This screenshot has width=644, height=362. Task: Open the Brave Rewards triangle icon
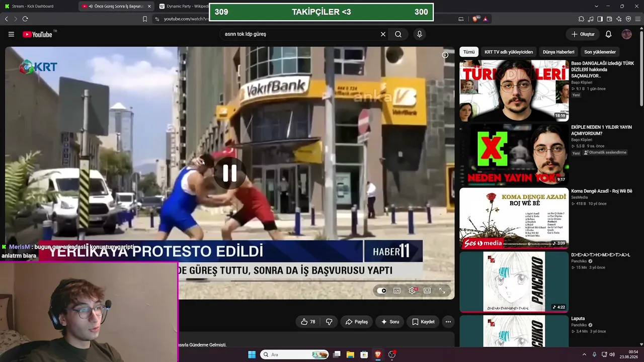(x=486, y=19)
